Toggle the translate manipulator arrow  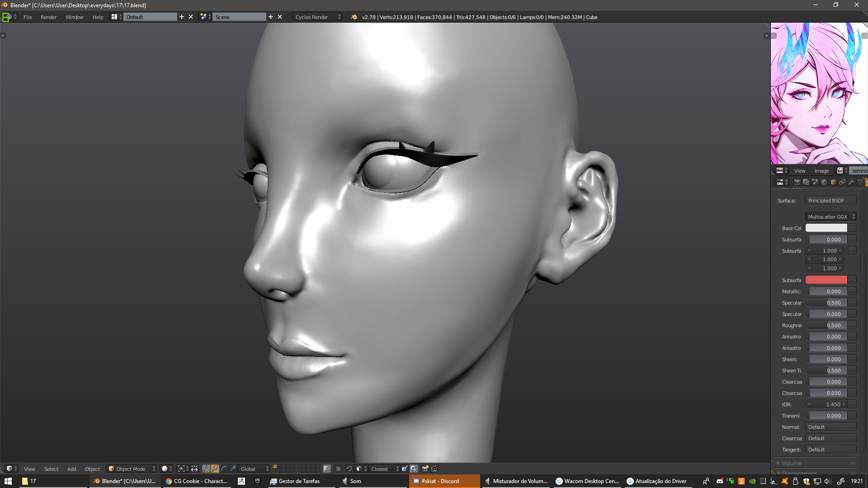pos(215,469)
